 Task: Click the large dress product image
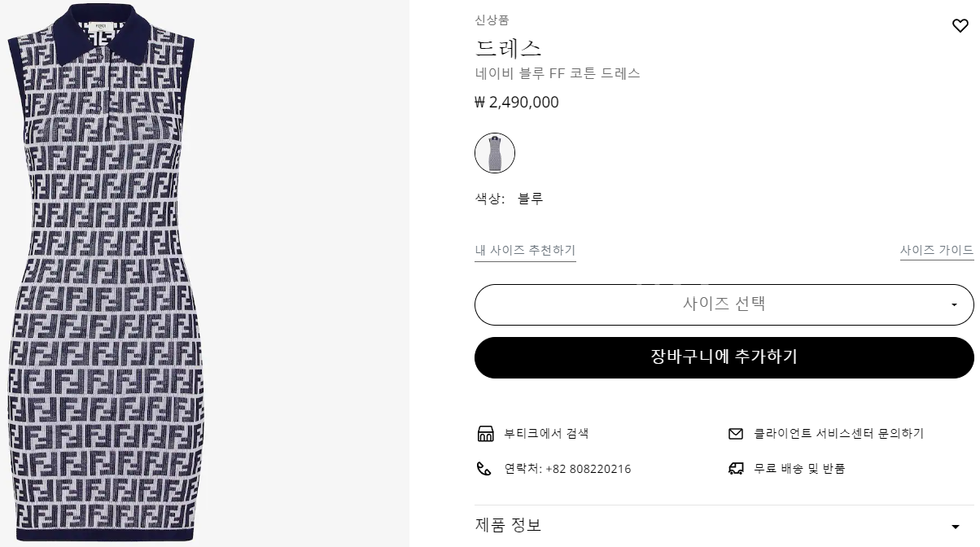pos(106,273)
